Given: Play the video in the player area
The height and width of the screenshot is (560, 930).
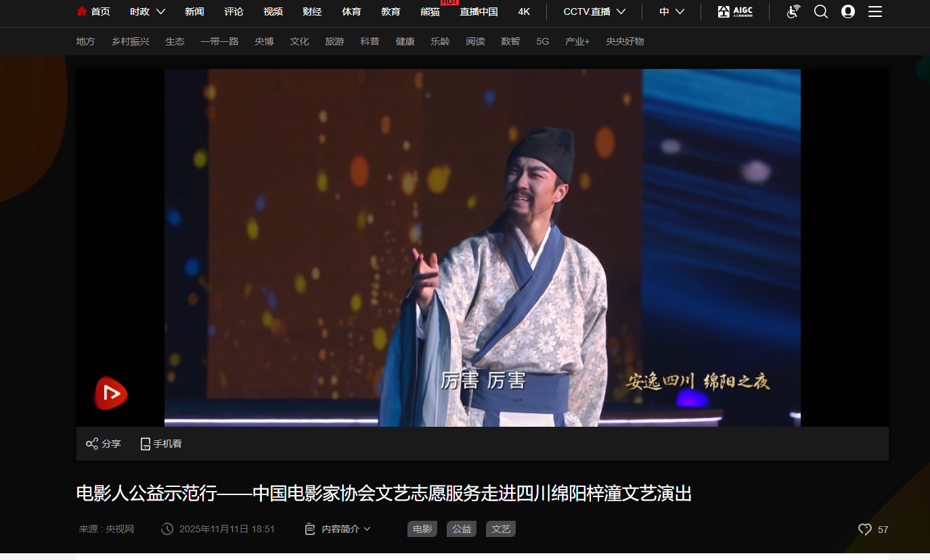Looking at the screenshot, I should point(482,248).
